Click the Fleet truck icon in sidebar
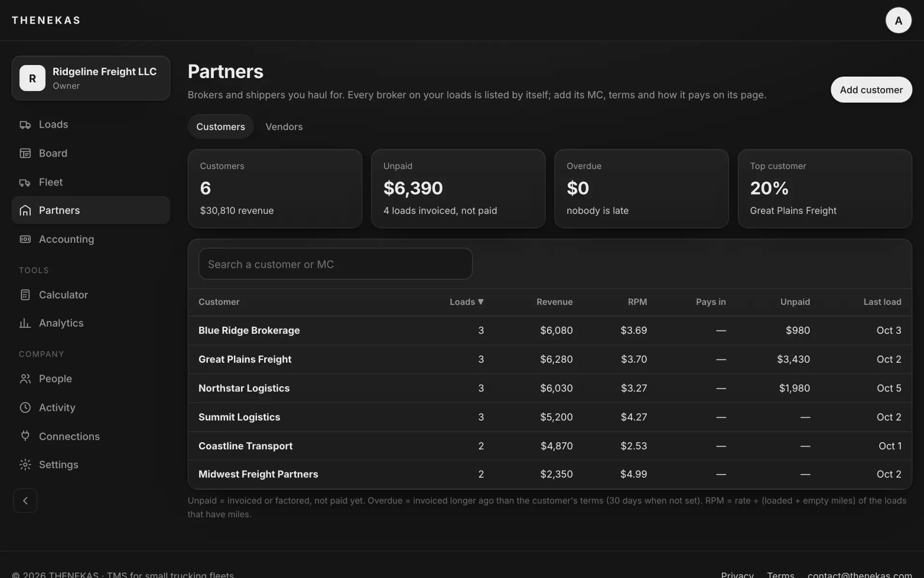Image resolution: width=924 pixels, height=578 pixels. 25,182
